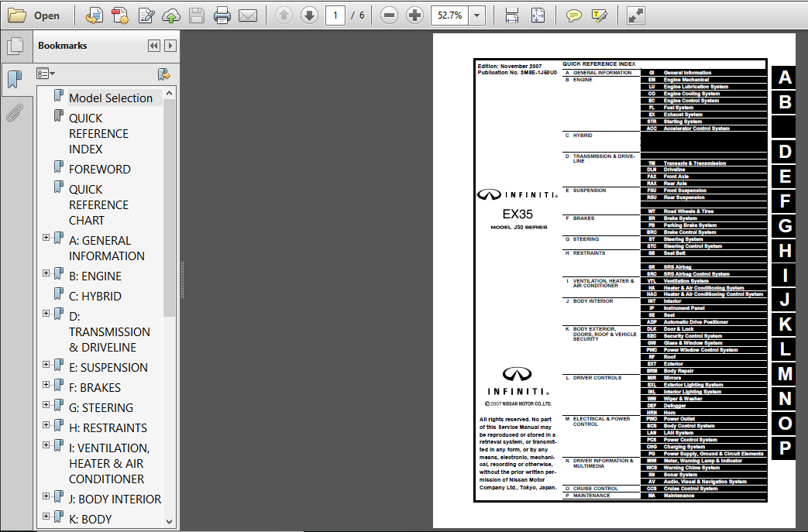
Task: Click the H: RESTRAINTS bookmark label
Action: 108,428
